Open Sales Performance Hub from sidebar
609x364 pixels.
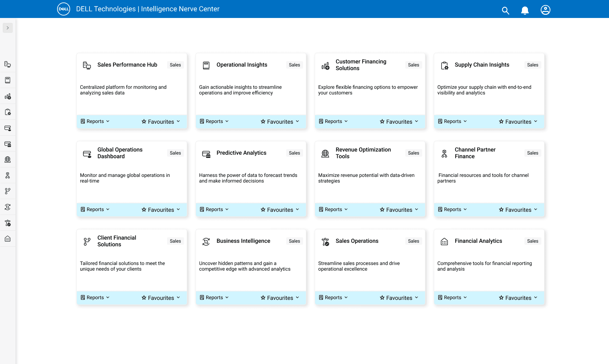click(x=8, y=64)
